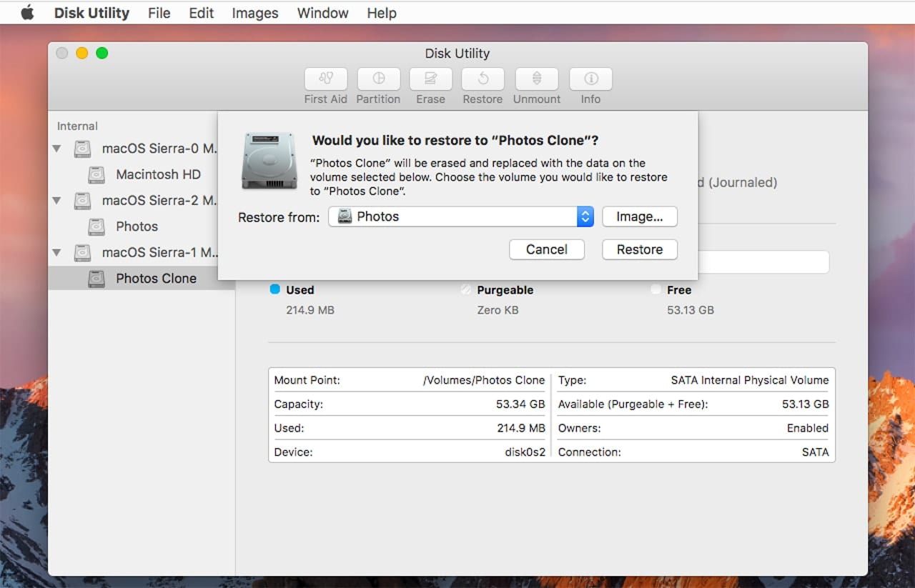The width and height of the screenshot is (915, 588).
Task: Select the Restore toolbar icon
Action: point(483,79)
